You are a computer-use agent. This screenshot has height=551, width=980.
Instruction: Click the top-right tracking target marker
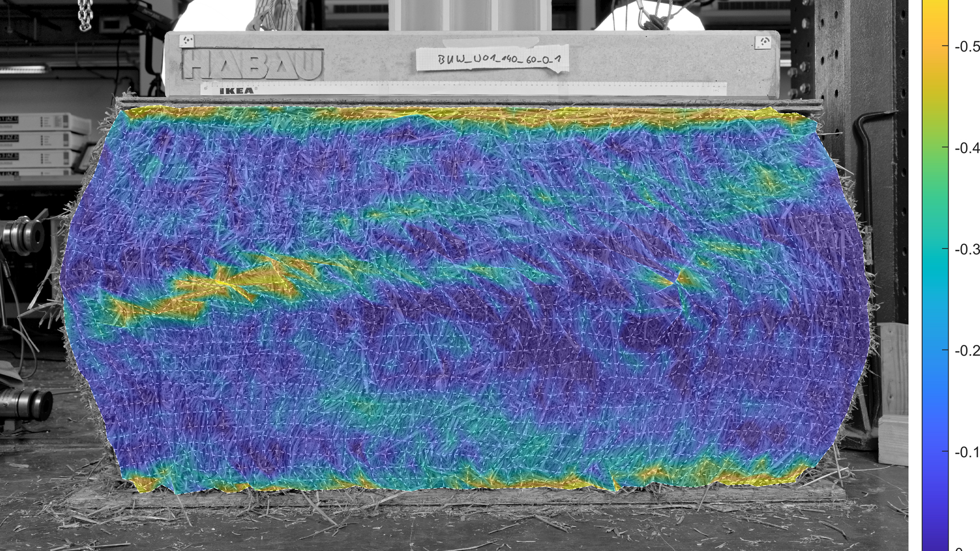(764, 42)
